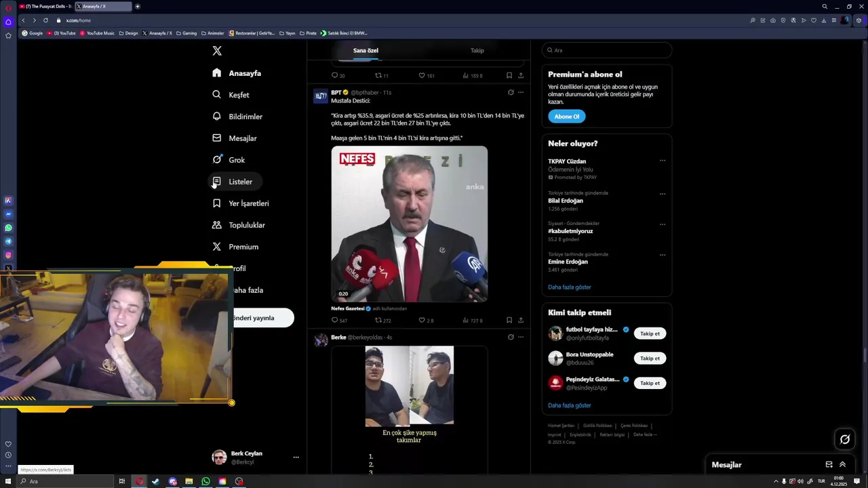Click the X logo in sidebar
The height and width of the screenshot is (488, 868).
click(217, 51)
